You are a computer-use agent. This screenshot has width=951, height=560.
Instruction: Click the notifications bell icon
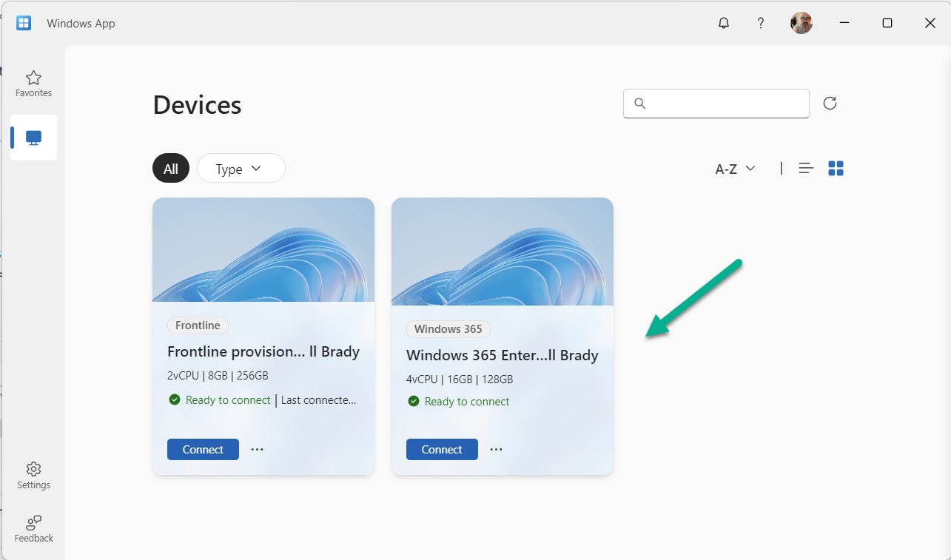tap(724, 23)
